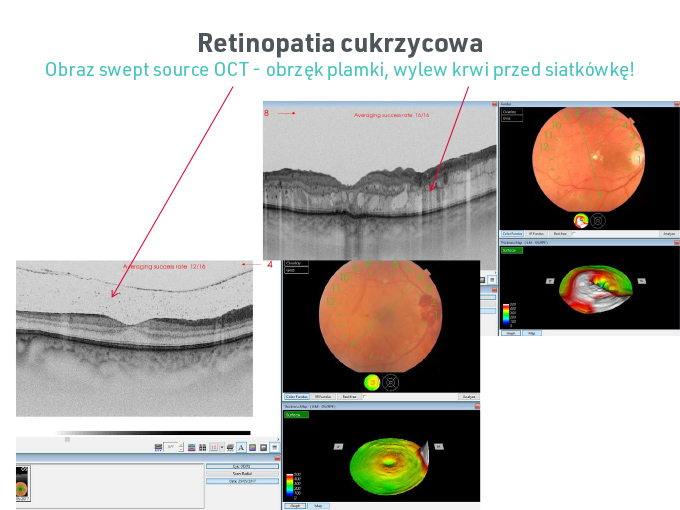Click the thickness color scale legend in lower map
The width and height of the screenshot is (680, 510).
pos(294,487)
